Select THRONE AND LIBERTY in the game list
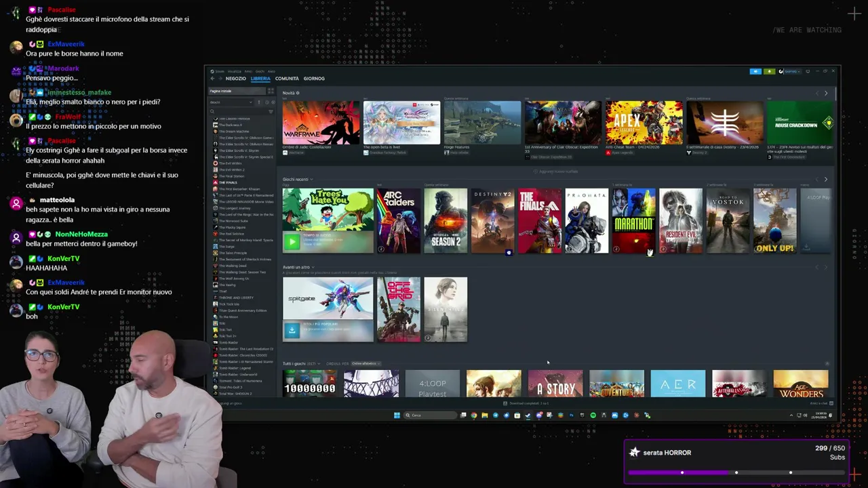The image size is (868, 488). coord(235,298)
